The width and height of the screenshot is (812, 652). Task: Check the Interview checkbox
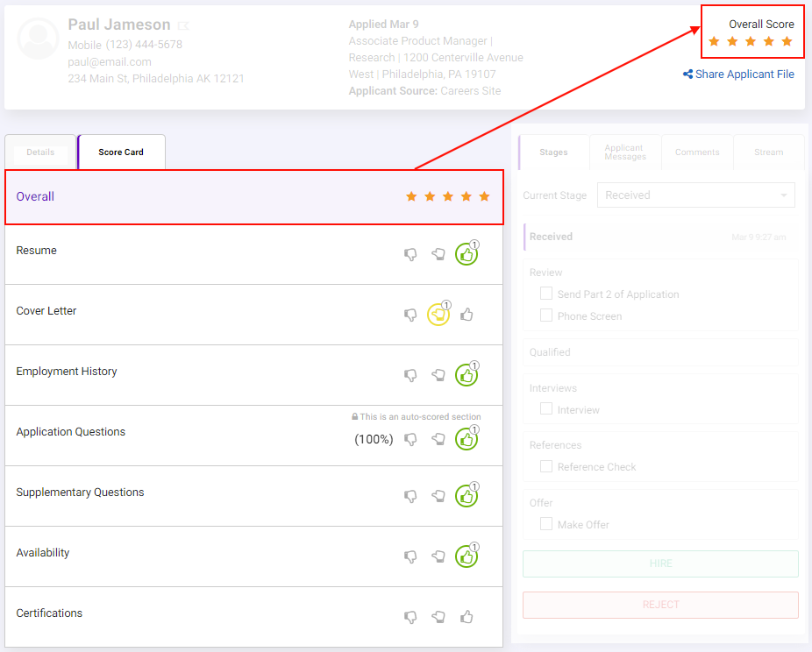point(545,408)
